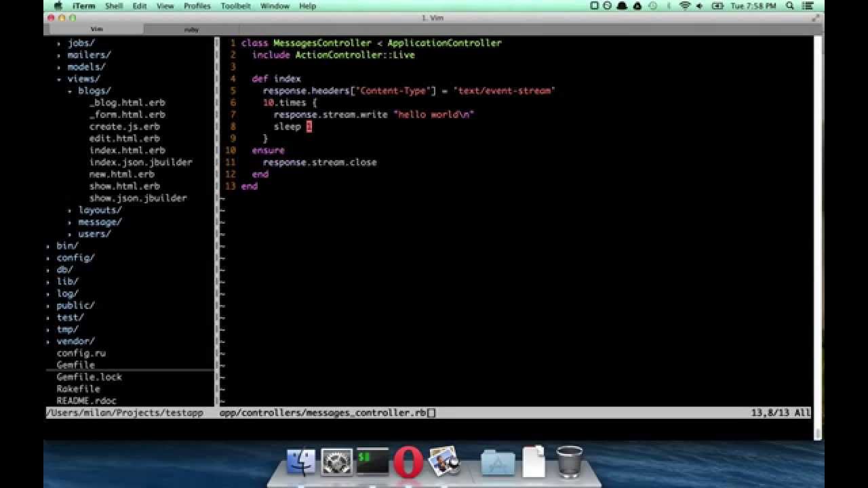Select show.html.erb file

(124, 186)
